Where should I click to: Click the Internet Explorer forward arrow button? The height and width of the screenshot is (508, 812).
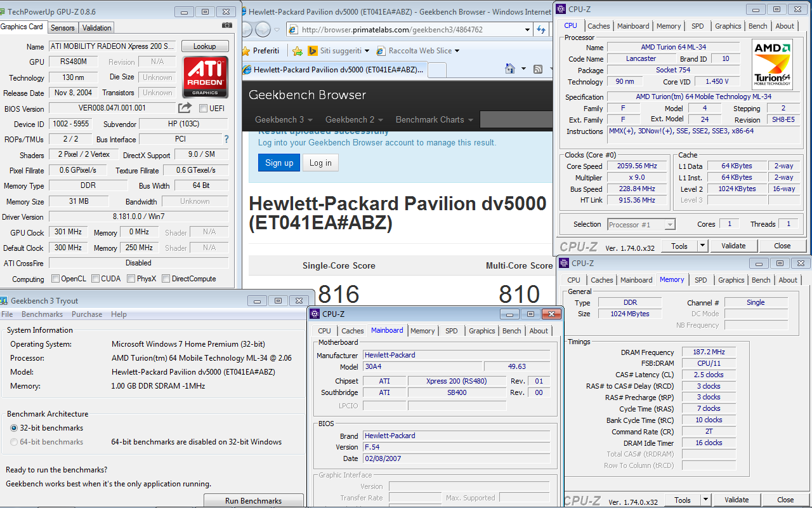coord(262,29)
